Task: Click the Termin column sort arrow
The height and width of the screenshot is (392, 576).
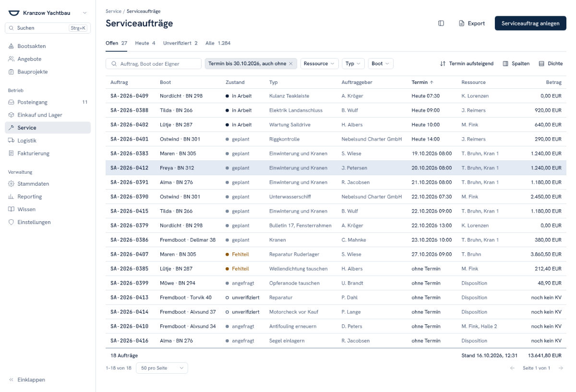Action: pos(432,83)
